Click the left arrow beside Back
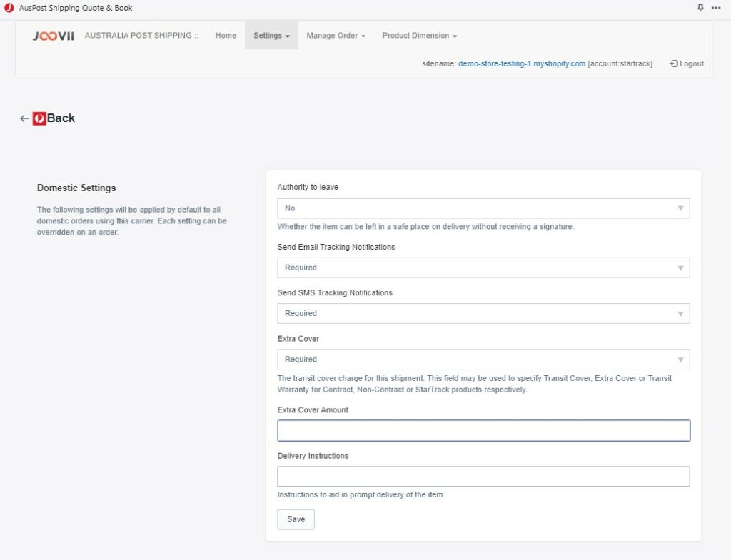731x560 pixels. pos(24,118)
